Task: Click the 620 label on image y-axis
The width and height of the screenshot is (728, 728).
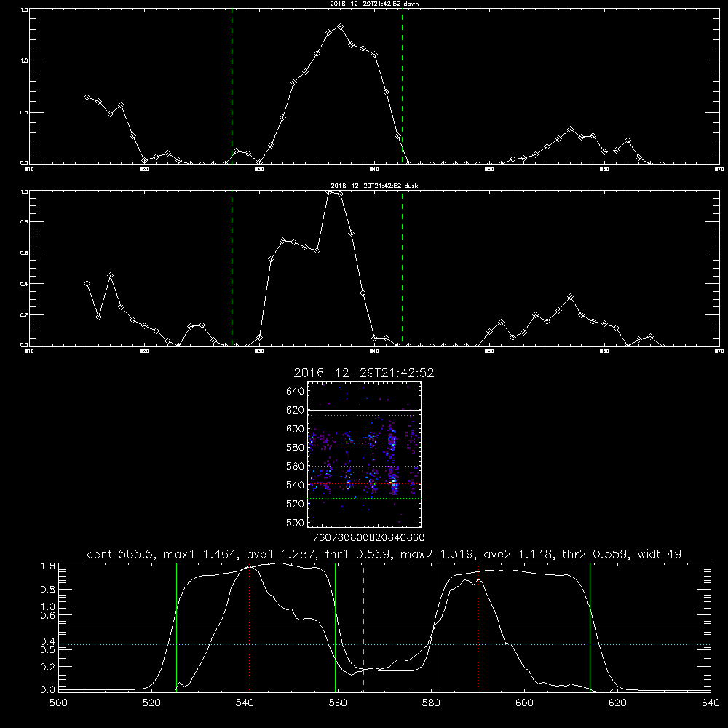Action: [296, 410]
